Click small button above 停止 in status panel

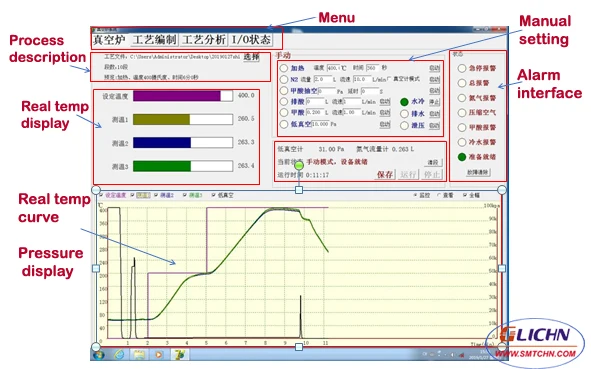click(x=433, y=162)
